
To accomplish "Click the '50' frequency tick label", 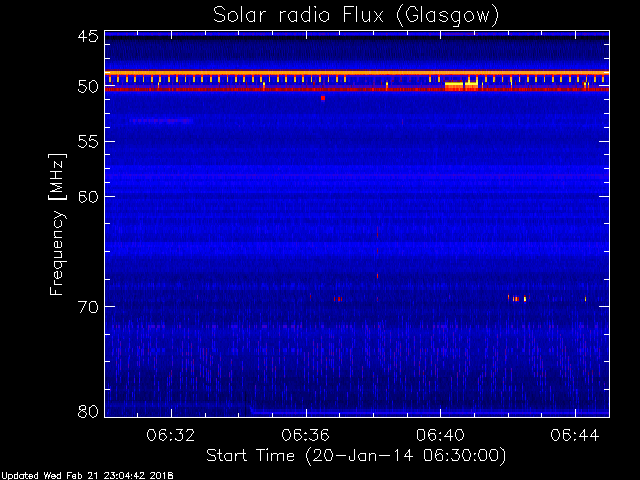I will coord(88,87).
